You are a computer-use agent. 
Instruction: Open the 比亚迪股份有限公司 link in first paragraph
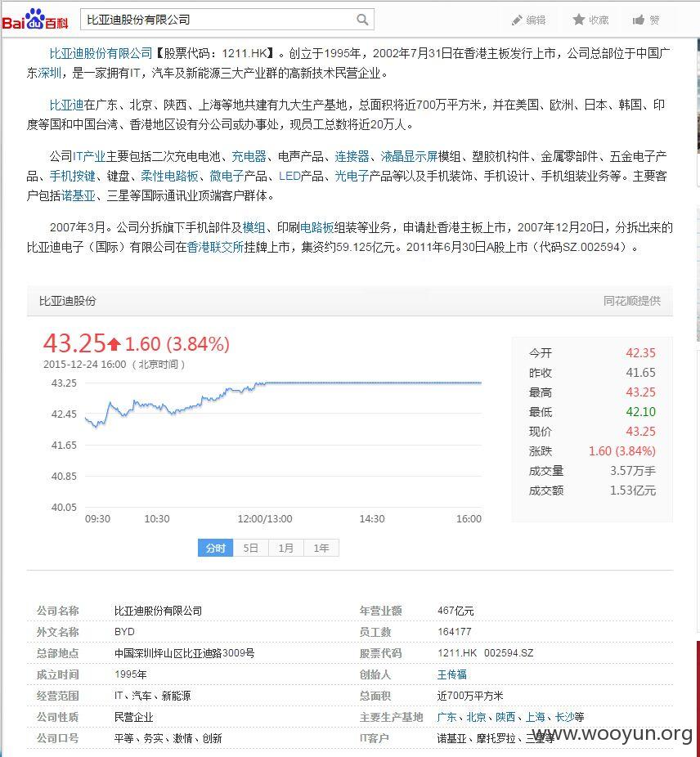pyautogui.click(x=101, y=53)
